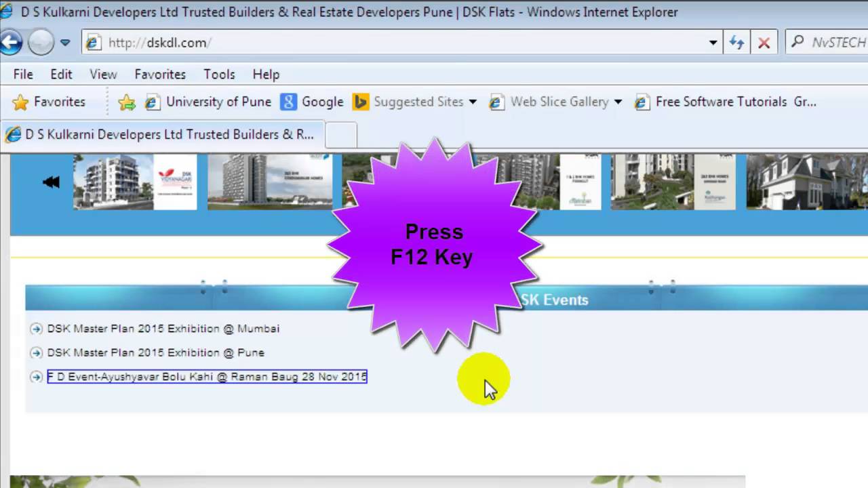Image resolution: width=868 pixels, height=488 pixels.
Task: Select the D S Kulkarni Developers tab
Action: pos(163,134)
